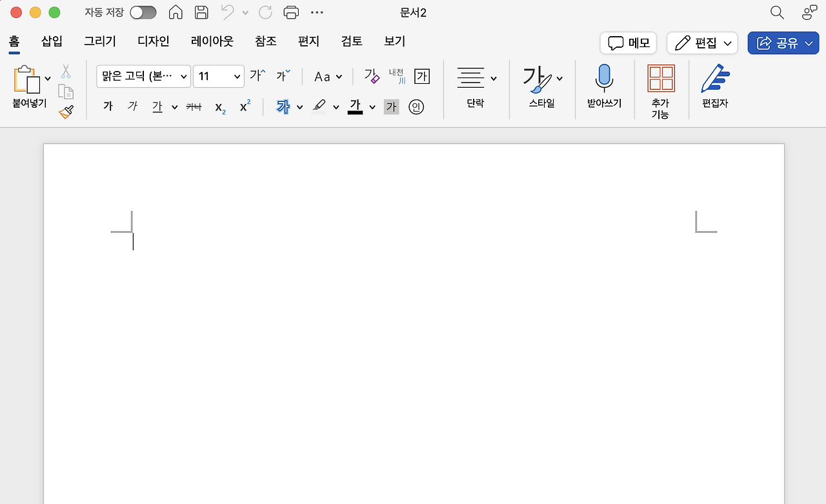Open the font size 11 dropdown
Viewport: 826px width, 504px height.
[219, 76]
